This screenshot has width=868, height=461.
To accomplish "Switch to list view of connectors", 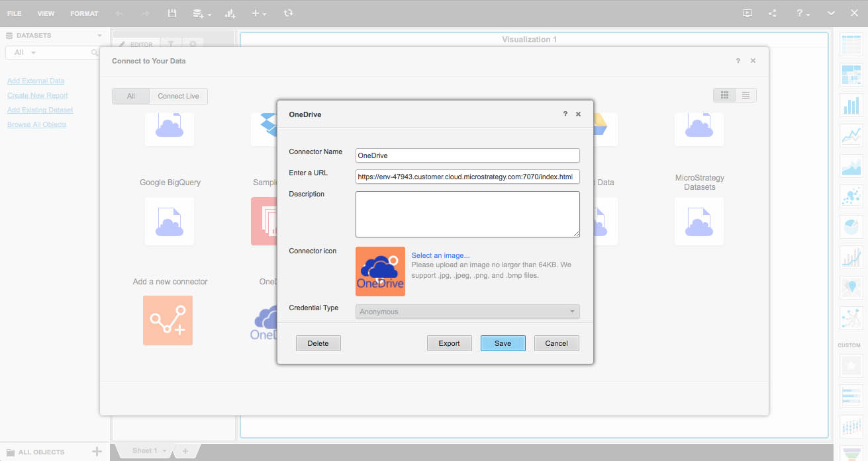I will tap(746, 96).
